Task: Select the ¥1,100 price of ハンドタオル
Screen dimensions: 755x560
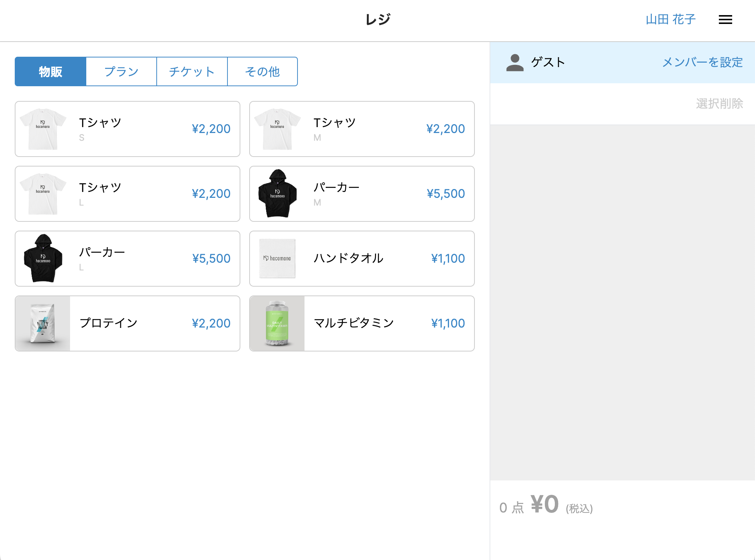Action: pos(448,259)
